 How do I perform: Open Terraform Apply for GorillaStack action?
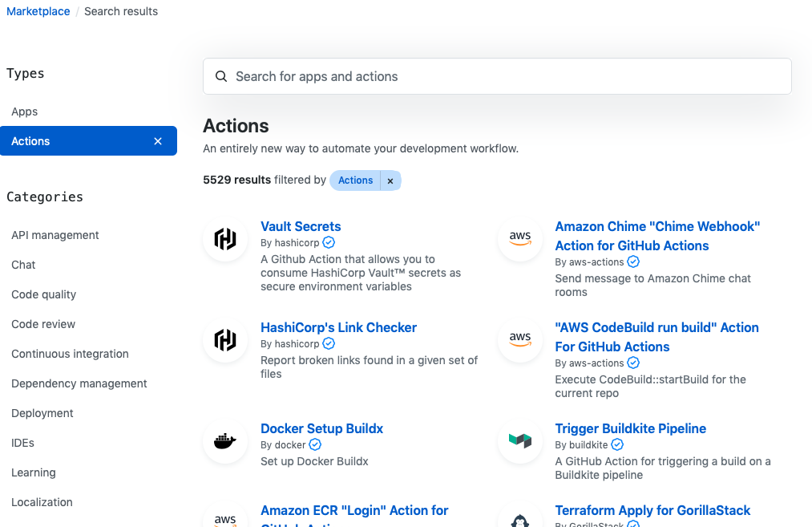click(652, 510)
